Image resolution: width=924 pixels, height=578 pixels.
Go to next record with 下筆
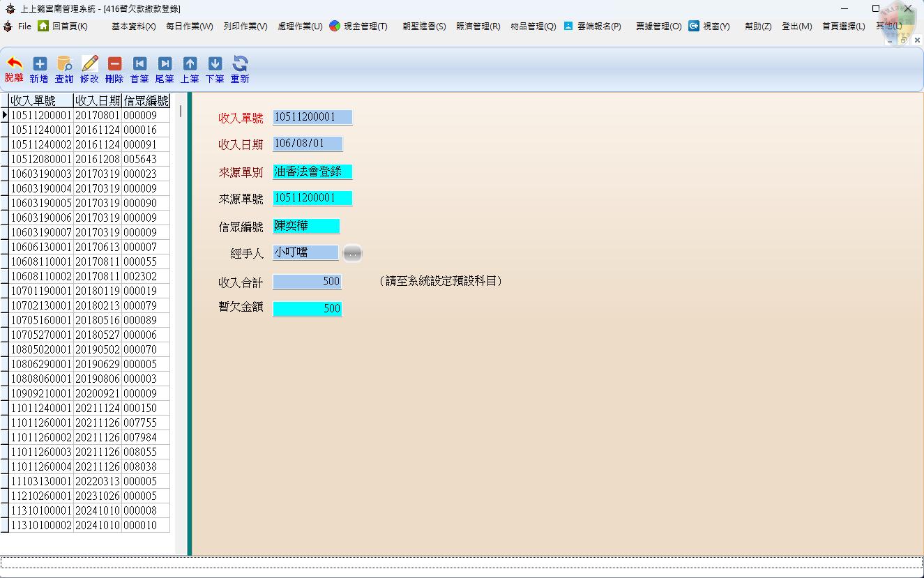point(215,64)
